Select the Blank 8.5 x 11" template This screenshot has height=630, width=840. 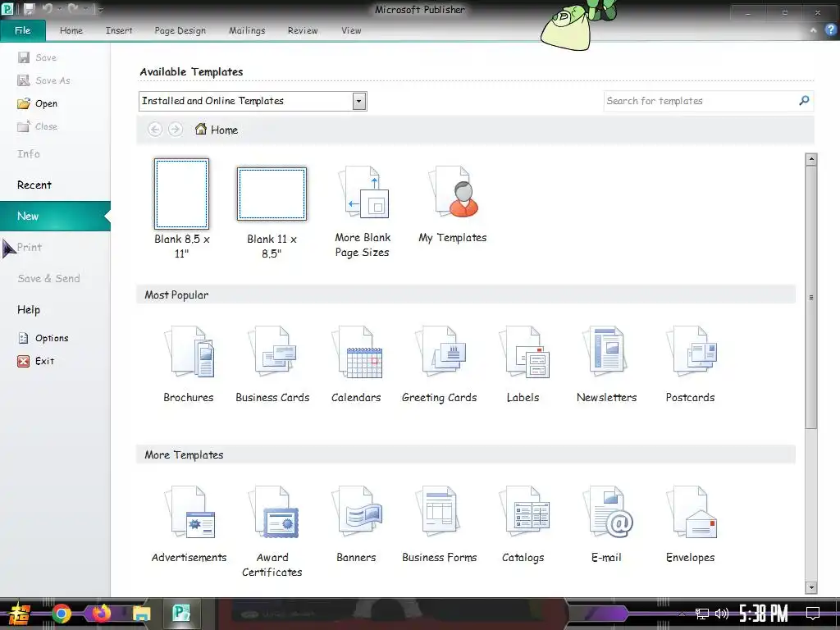tap(181, 209)
